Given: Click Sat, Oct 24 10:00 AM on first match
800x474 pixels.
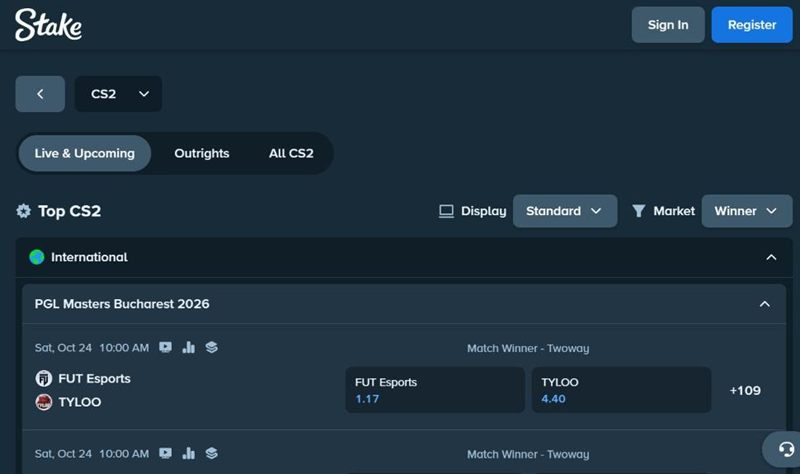Looking at the screenshot, I should [92, 347].
